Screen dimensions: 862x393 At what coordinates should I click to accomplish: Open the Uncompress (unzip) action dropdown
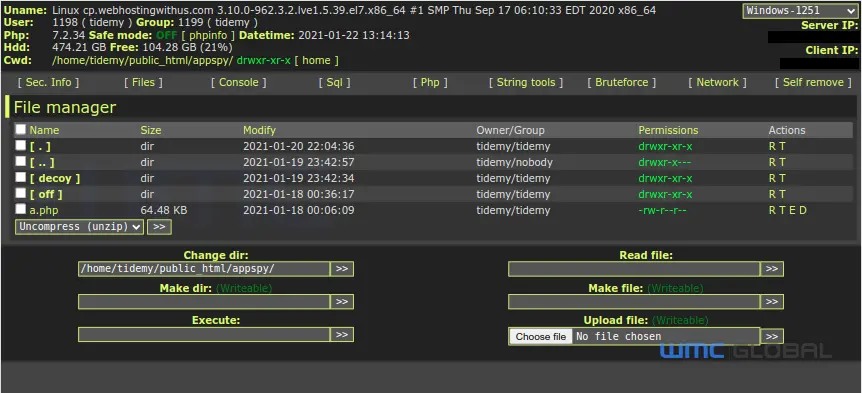point(79,226)
